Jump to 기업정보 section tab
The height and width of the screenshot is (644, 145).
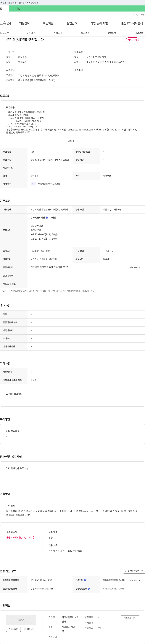(139, 33)
